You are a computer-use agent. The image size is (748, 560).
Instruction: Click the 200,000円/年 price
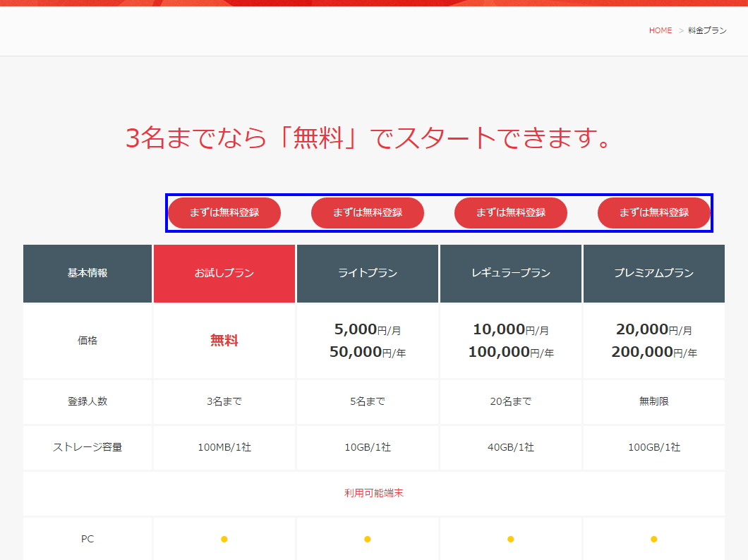653,352
